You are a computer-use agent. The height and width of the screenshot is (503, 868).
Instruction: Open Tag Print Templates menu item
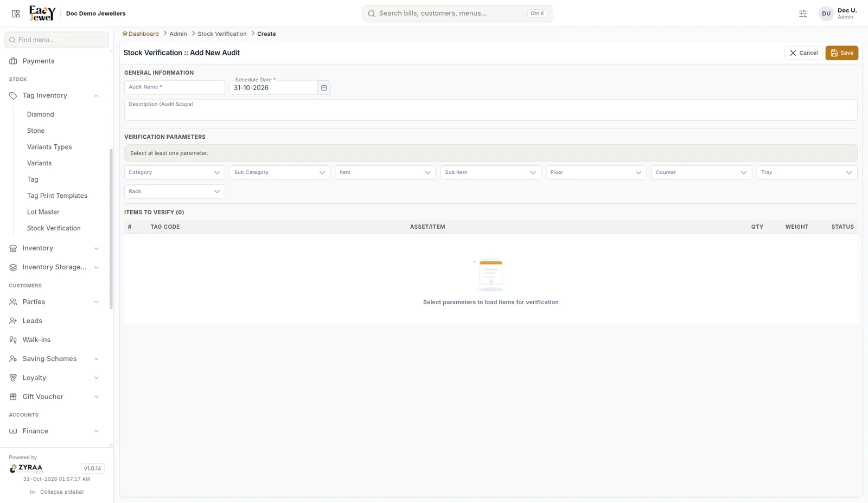(x=57, y=196)
